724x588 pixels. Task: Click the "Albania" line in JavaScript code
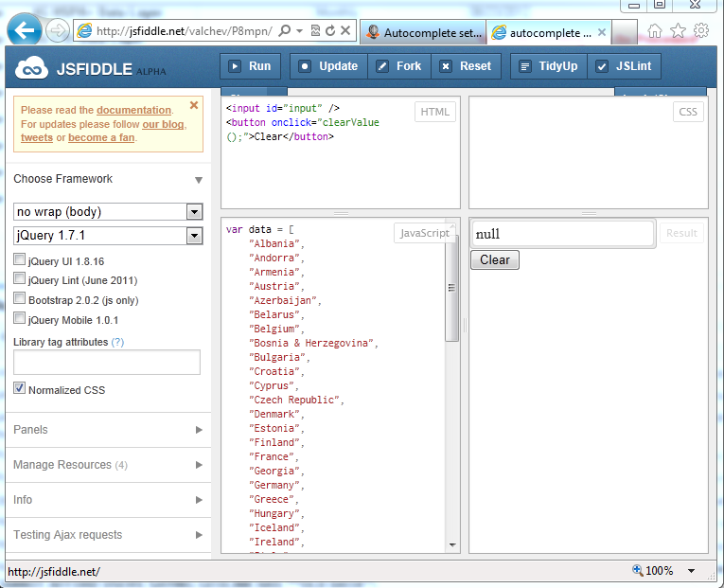276,244
